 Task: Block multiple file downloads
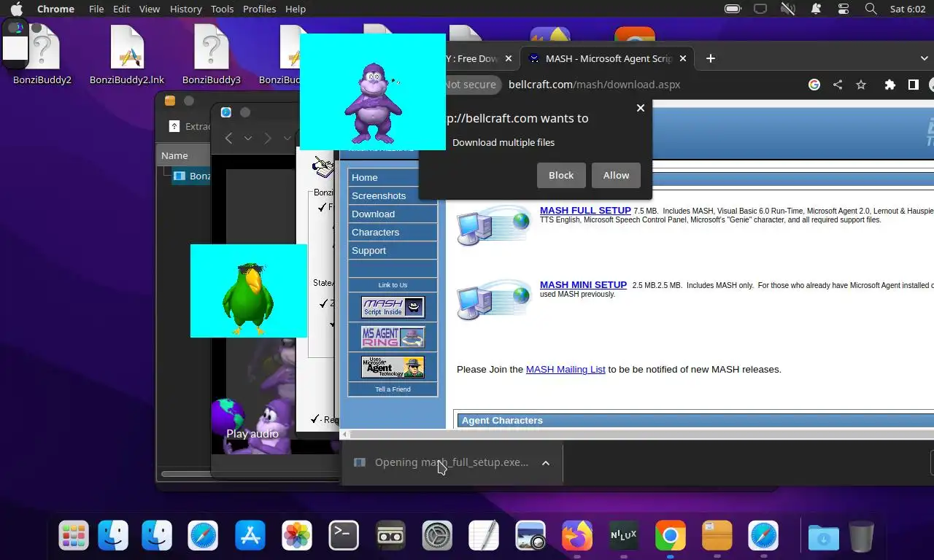coord(561,175)
